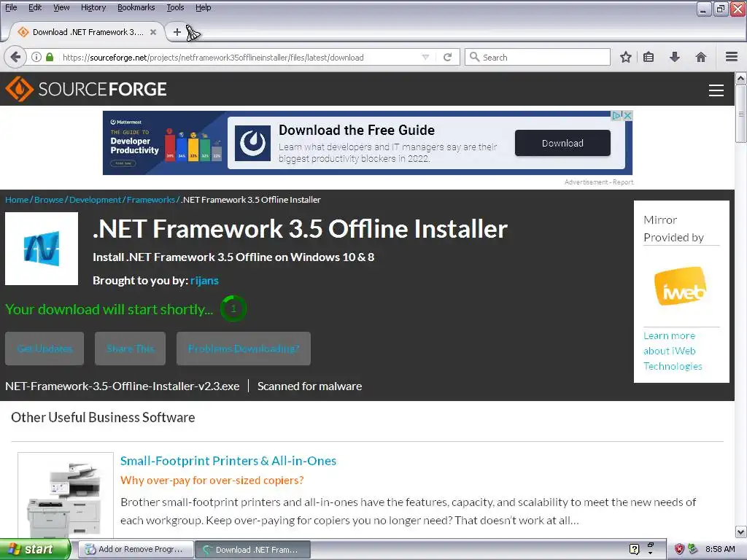Viewport: 747px width, 560px height.
Task: Open the URL history dropdown arrow
Action: point(425,57)
